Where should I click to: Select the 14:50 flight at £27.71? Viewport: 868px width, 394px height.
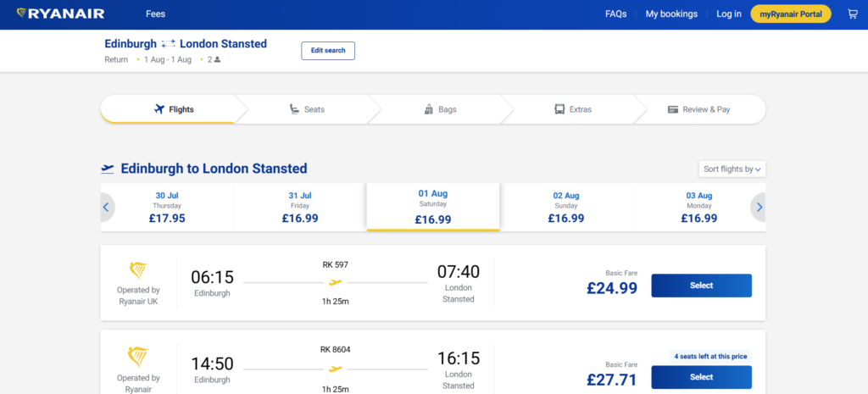pos(701,377)
